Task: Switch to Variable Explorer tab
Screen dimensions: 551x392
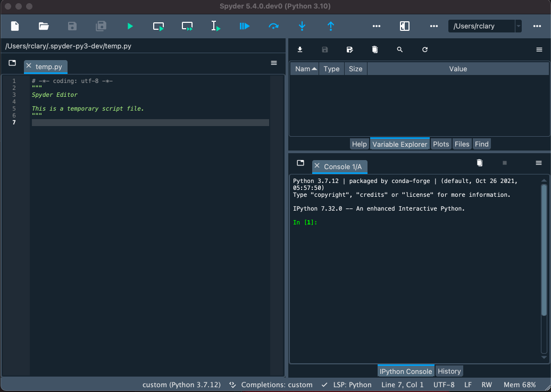Action: 399,144
